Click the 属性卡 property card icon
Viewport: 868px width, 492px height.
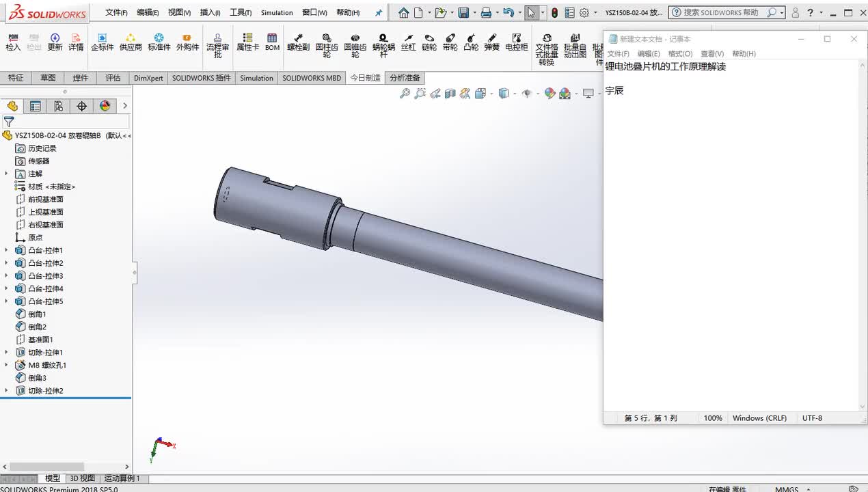(x=247, y=42)
